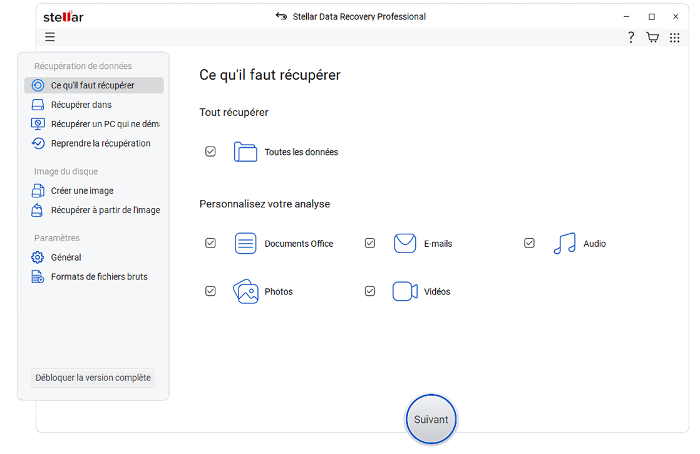Open Général settings
The height and width of the screenshot is (454, 700).
tap(94, 257)
